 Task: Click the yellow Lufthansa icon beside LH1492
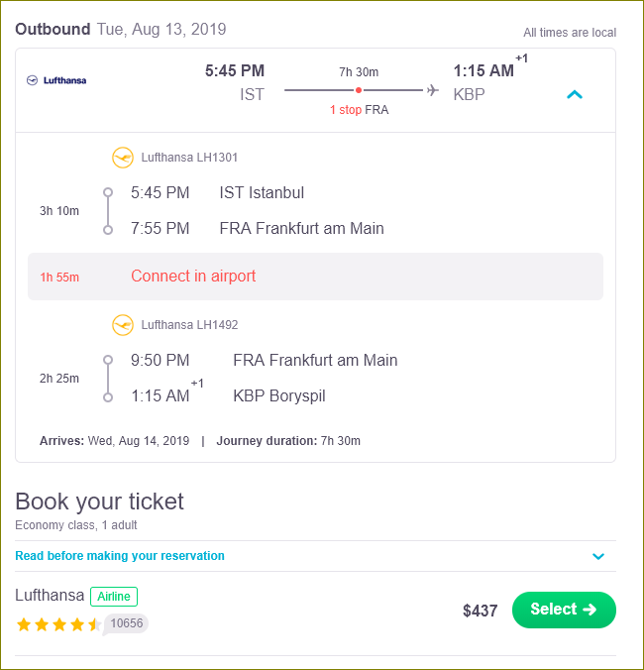[x=123, y=325]
